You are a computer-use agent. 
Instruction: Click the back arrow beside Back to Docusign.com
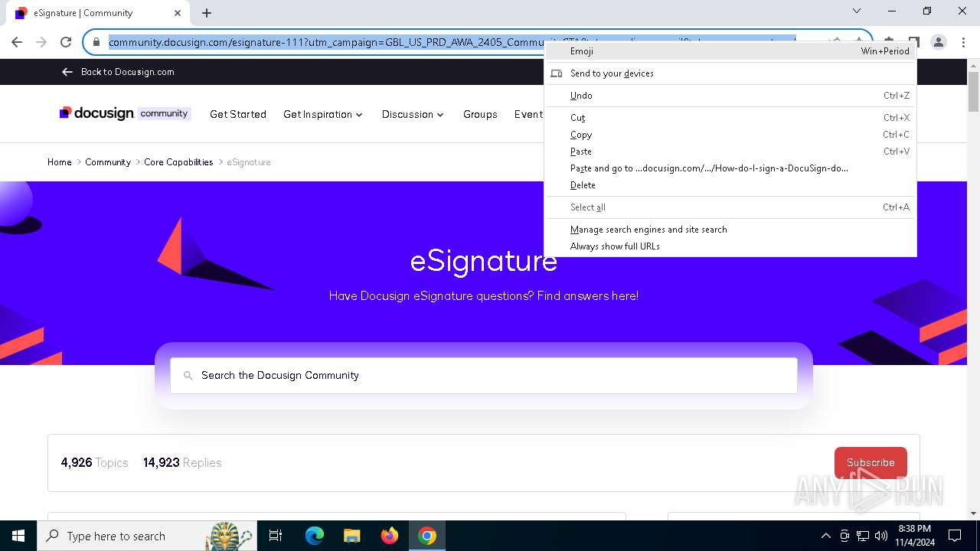point(67,72)
